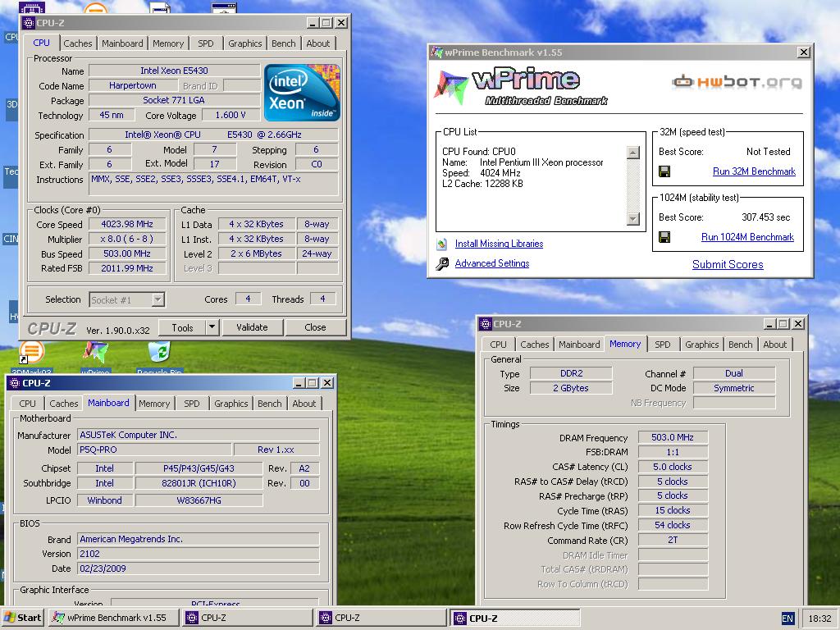The height and width of the screenshot is (630, 840).
Task: Open SPD tab in Mainboard CPU-Z window
Action: tap(192, 404)
